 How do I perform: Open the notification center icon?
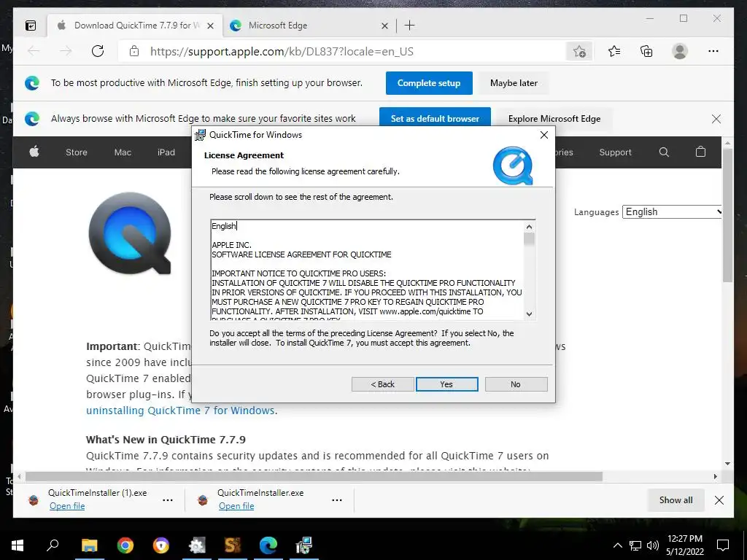(x=723, y=545)
